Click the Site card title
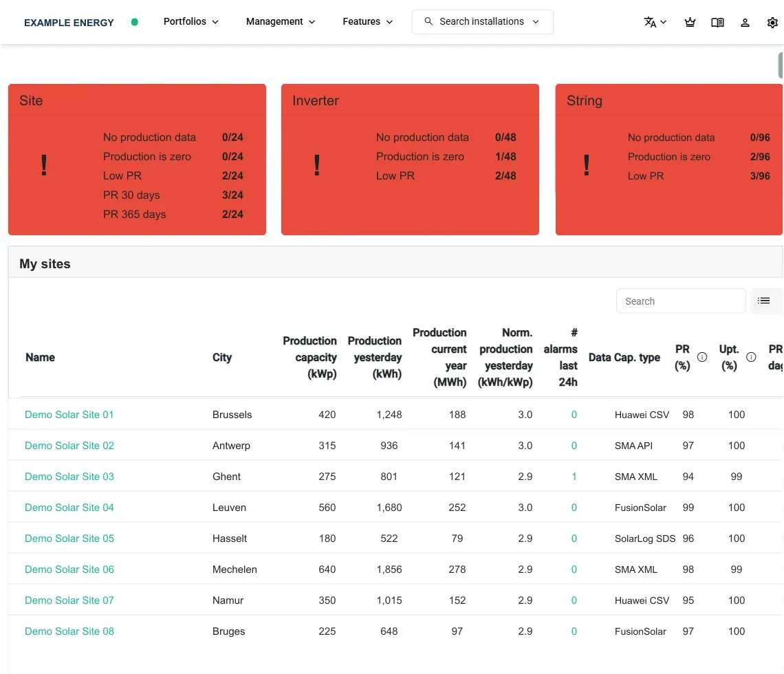This screenshot has width=784, height=674. click(31, 100)
